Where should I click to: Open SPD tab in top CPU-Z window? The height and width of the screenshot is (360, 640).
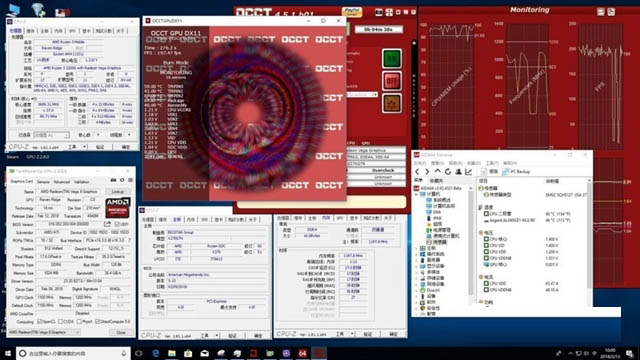click(72, 31)
